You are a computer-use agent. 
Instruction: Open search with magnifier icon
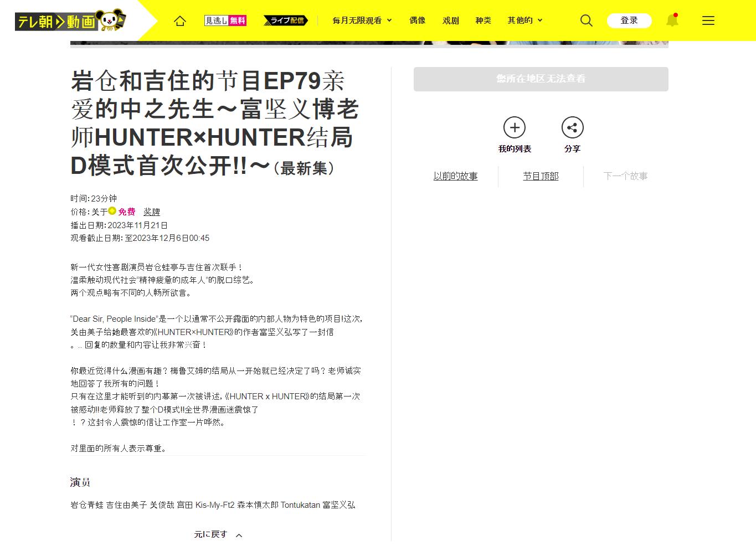(587, 20)
